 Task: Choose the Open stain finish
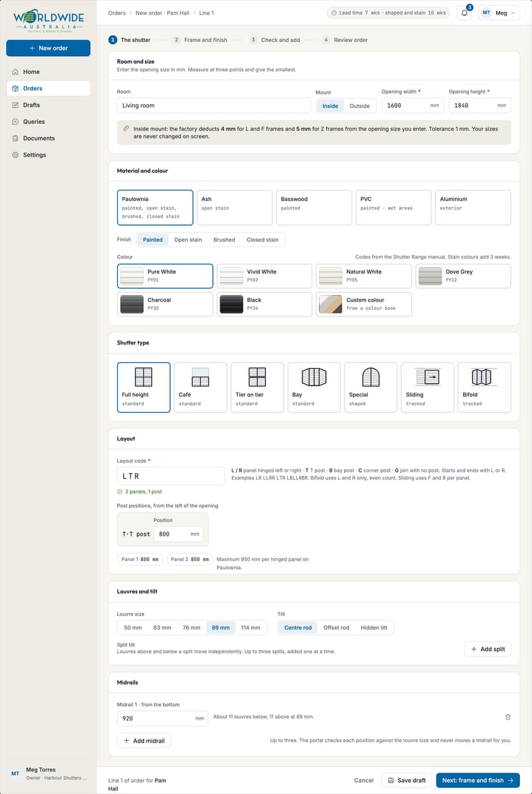pyautogui.click(x=188, y=240)
